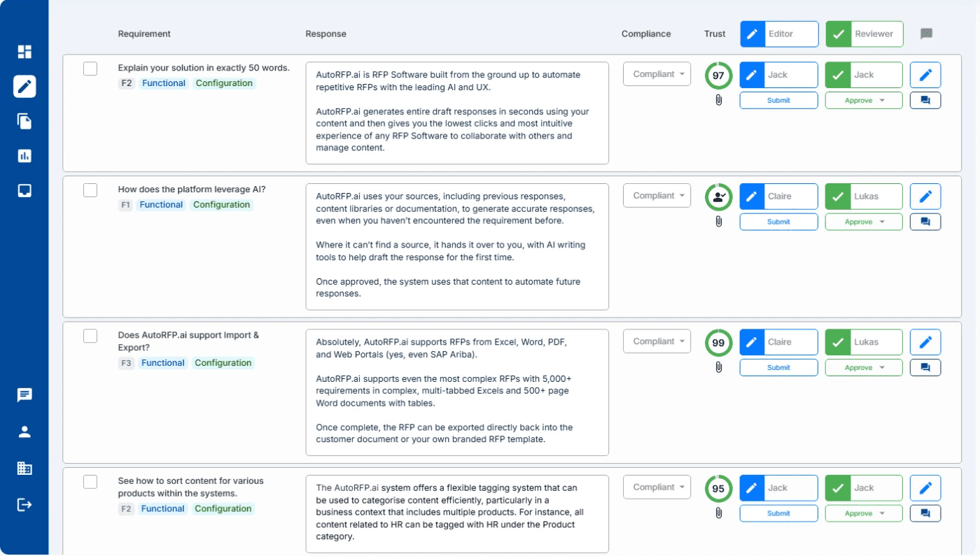This screenshot has width=980, height=556.
Task: Open the dashboard grid icon in sidebar
Action: pyautogui.click(x=24, y=52)
